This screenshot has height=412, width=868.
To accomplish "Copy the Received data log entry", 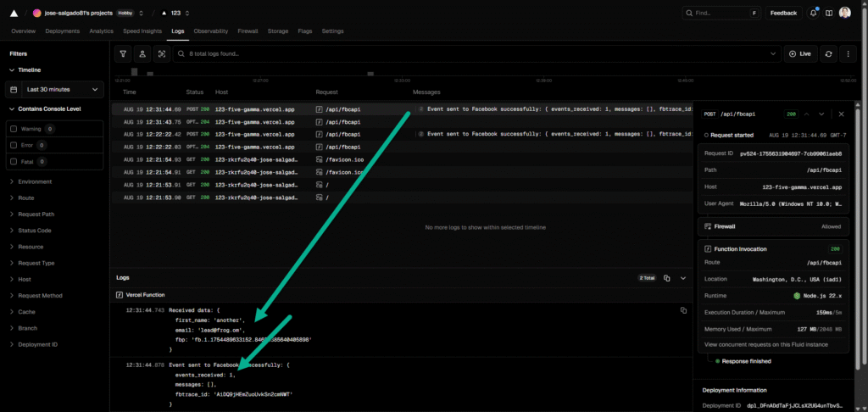I will coord(683,311).
